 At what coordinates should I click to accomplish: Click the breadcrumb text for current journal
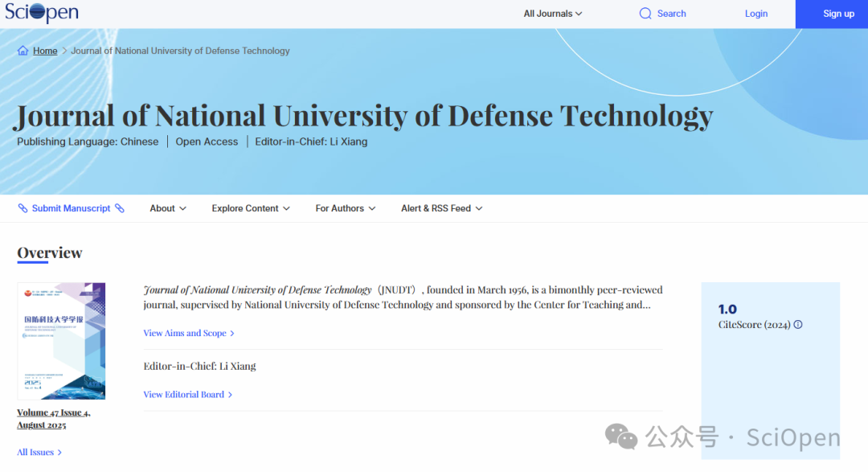tap(181, 51)
